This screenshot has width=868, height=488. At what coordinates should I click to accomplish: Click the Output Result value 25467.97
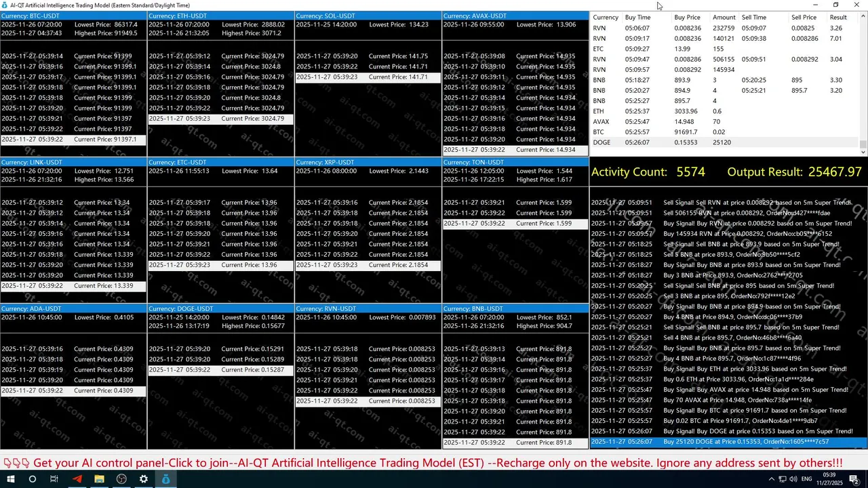835,172
